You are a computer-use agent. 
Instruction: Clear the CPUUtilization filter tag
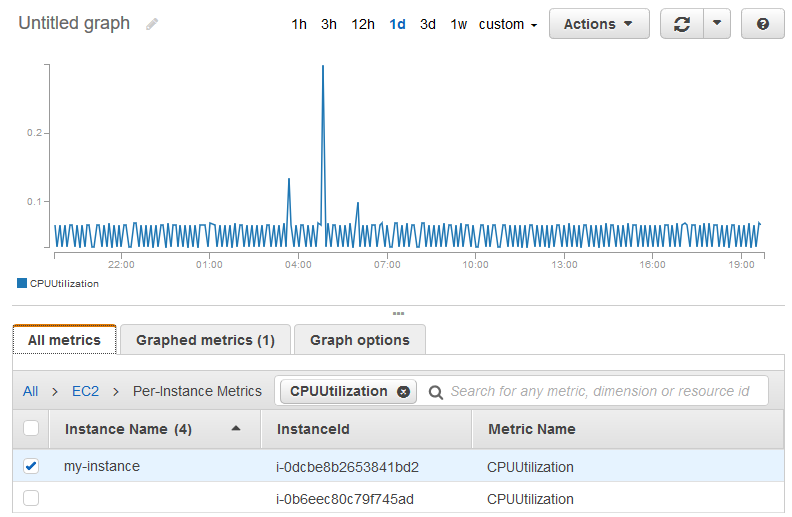coord(403,392)
